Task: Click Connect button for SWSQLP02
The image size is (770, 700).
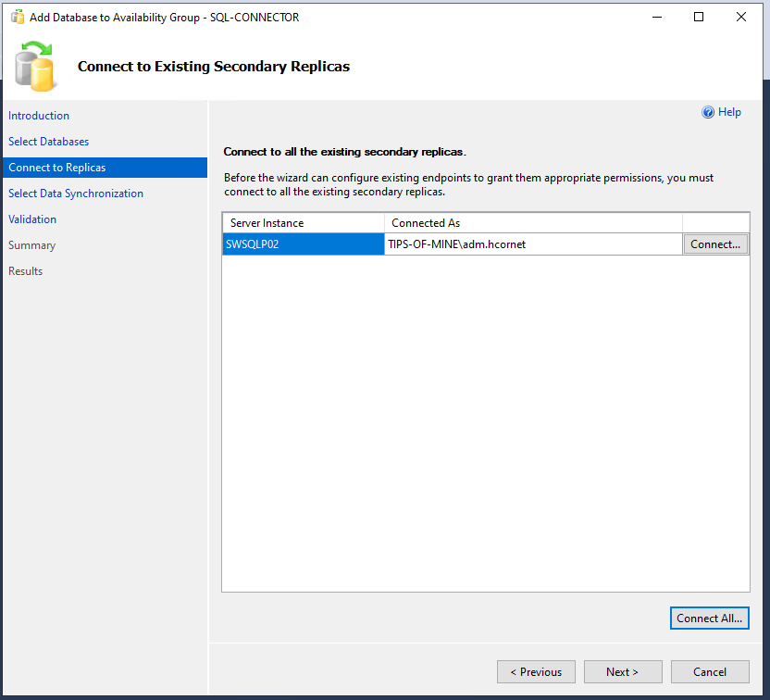Action: click(x=715, y=244)
